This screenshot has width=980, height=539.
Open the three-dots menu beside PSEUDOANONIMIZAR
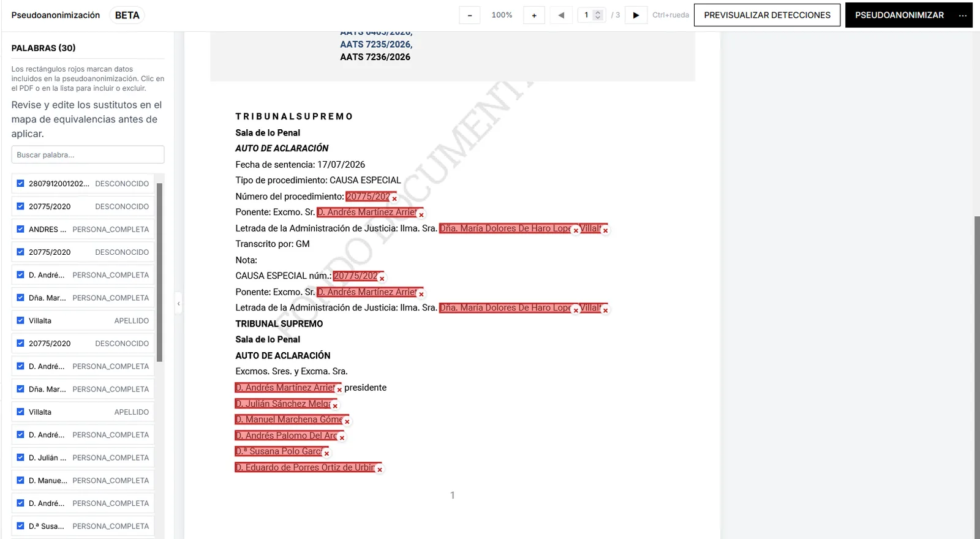[963, 15]
